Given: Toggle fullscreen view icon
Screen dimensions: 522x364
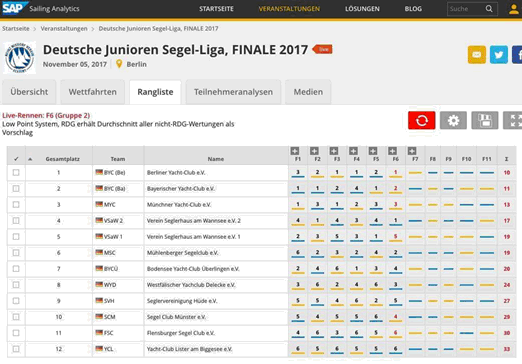Looking at the screenshot, I should click(513, 120).
